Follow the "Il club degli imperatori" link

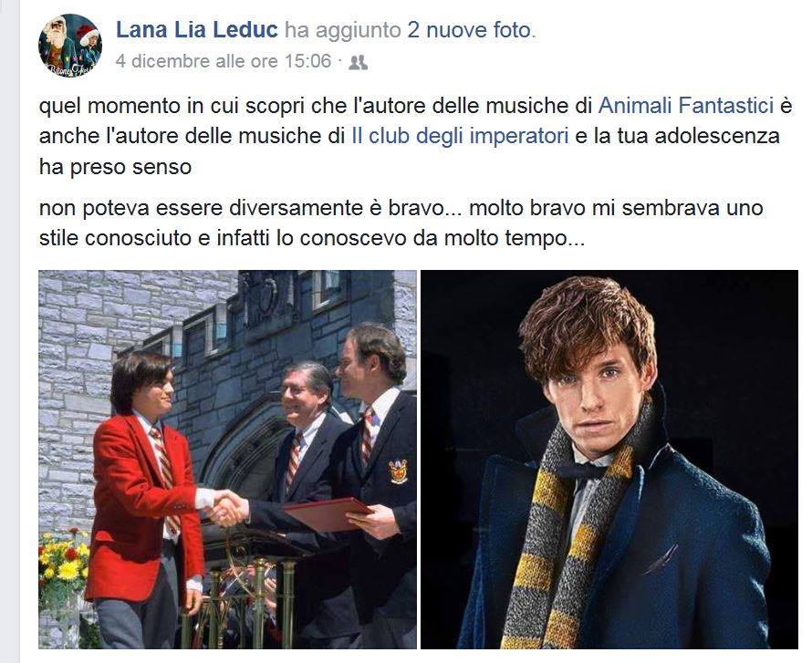460,136
